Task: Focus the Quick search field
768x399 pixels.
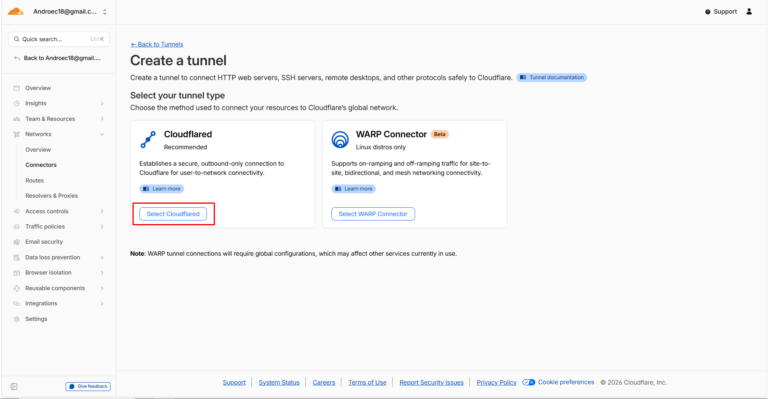Action: [x=59, y=39]
